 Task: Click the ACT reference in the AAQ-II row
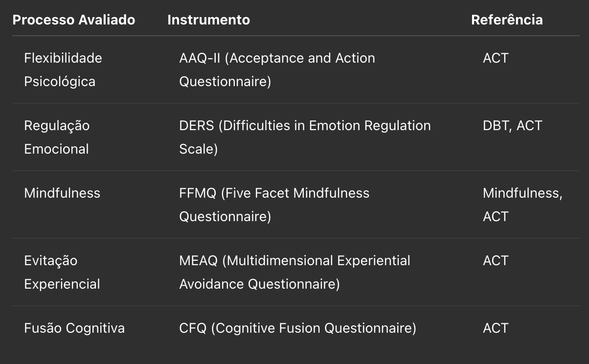[496, 58]
